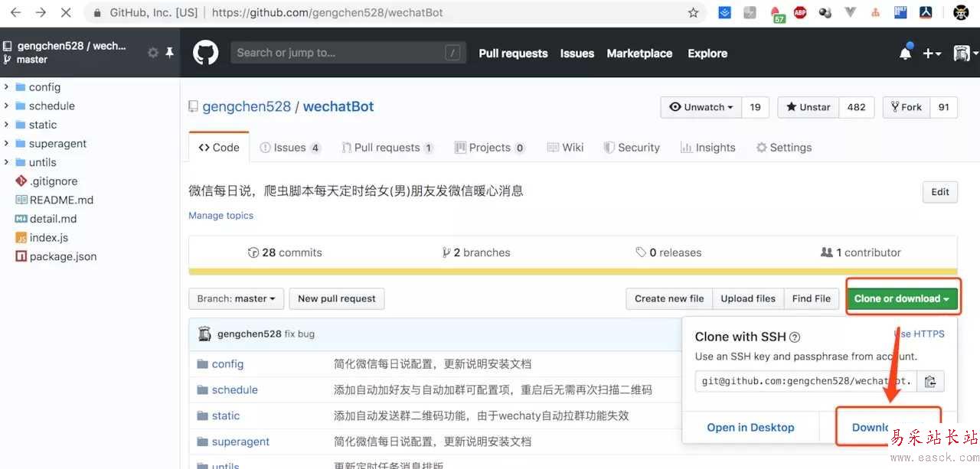The width and height of the screenshot is (980, 469).
Task: View the 482 stargazers count
Action: tap(857, 107)
